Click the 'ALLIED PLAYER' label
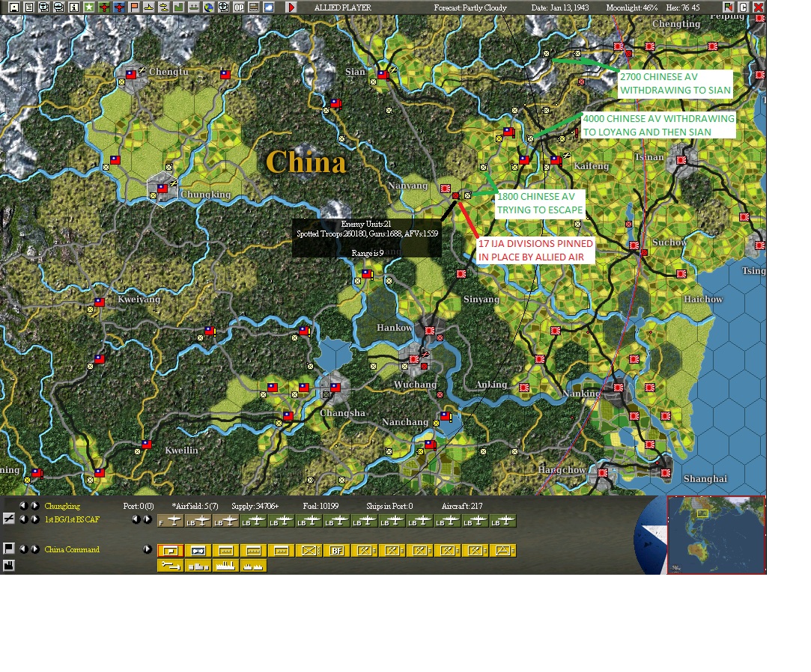Image resolution: width=811 pixels, height=672 pixels. pos(343,7)
